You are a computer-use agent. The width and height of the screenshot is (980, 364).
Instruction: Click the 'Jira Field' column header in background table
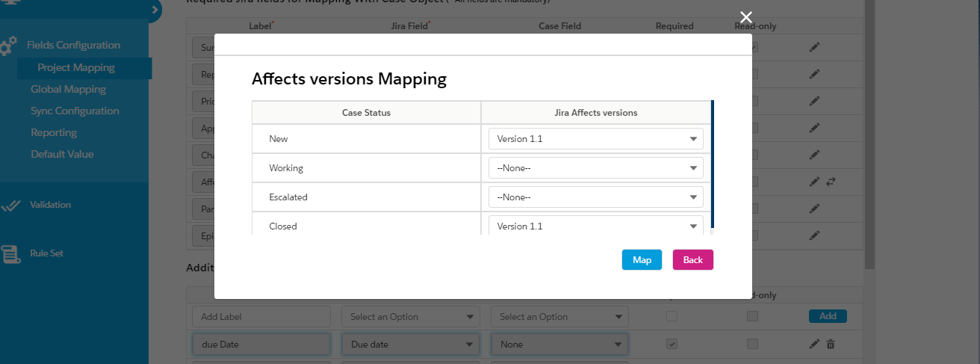click(411, 26)
